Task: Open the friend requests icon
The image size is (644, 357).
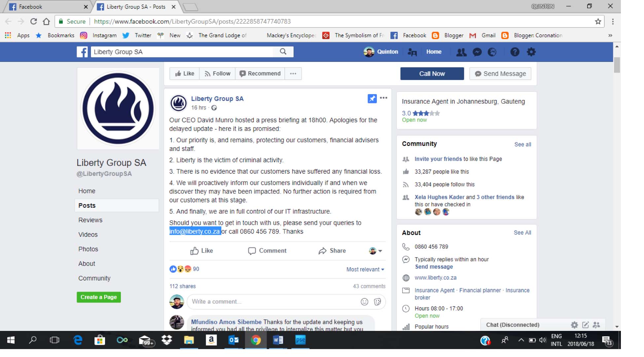Action: 461,52
